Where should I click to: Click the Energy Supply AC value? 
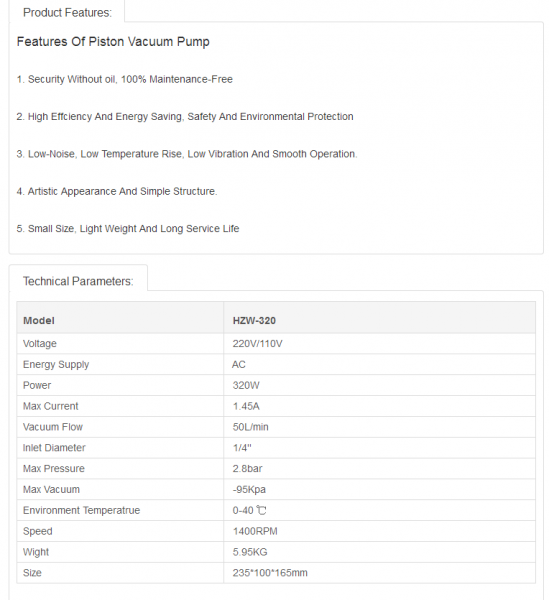pyautogui.click(x=239, y=364)
